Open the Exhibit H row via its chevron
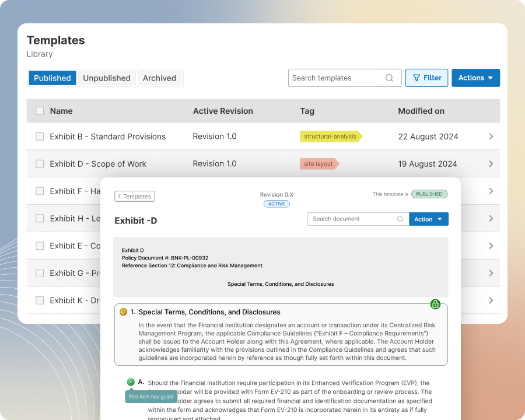 pos(491,218)
